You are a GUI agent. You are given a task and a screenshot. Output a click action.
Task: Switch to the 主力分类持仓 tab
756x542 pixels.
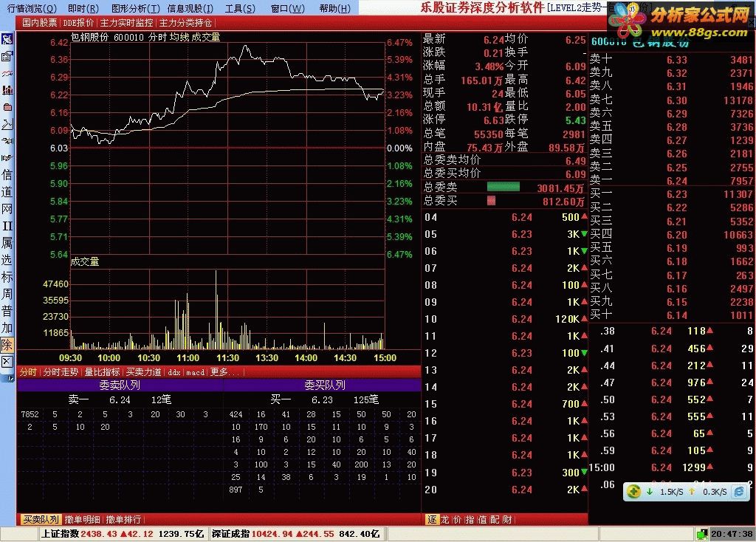[185, 23]
